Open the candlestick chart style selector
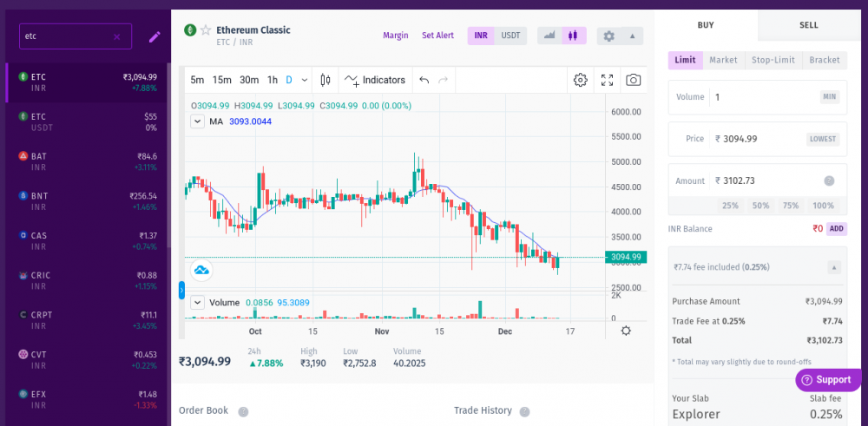 [325, 80]
